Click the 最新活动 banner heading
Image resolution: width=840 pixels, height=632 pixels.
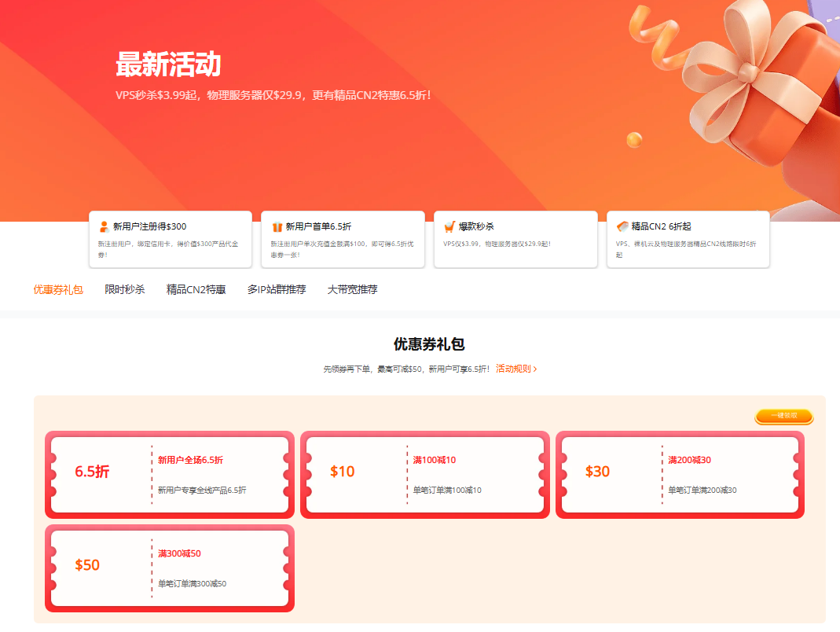pyautogui.click(x=168, y=64)
